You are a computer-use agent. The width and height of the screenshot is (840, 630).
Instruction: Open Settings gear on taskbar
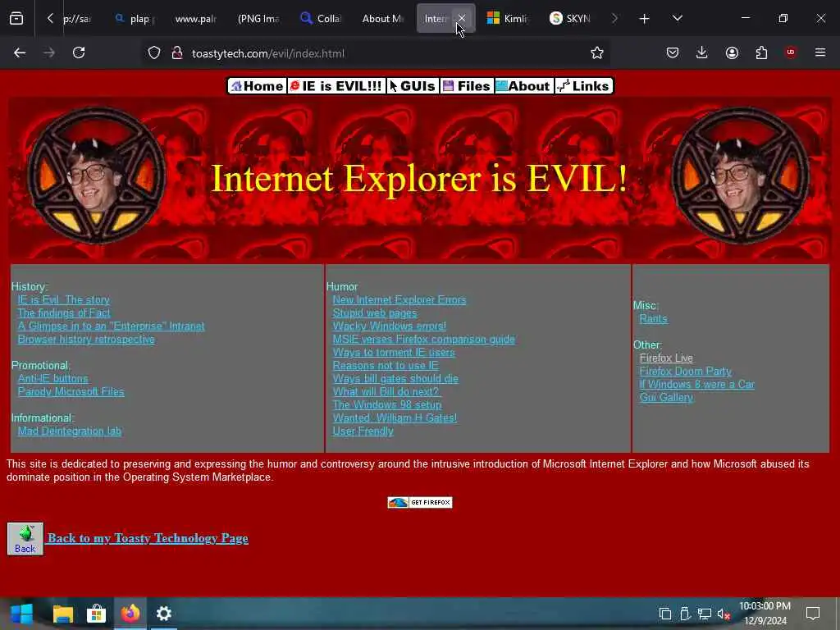click(163, 614)
